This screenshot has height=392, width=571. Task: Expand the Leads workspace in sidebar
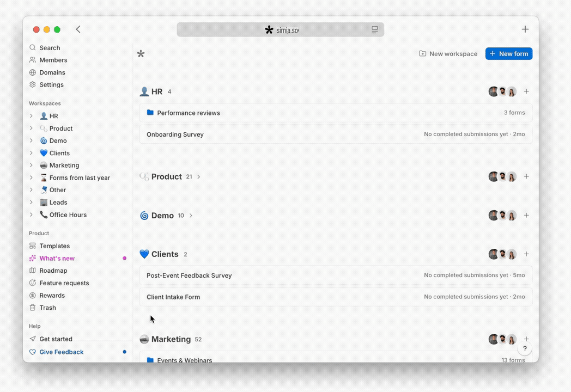click(x=31, y=203)
